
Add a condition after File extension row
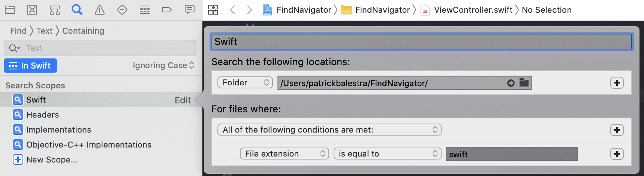pyautogui.click(x=617, y=154)
